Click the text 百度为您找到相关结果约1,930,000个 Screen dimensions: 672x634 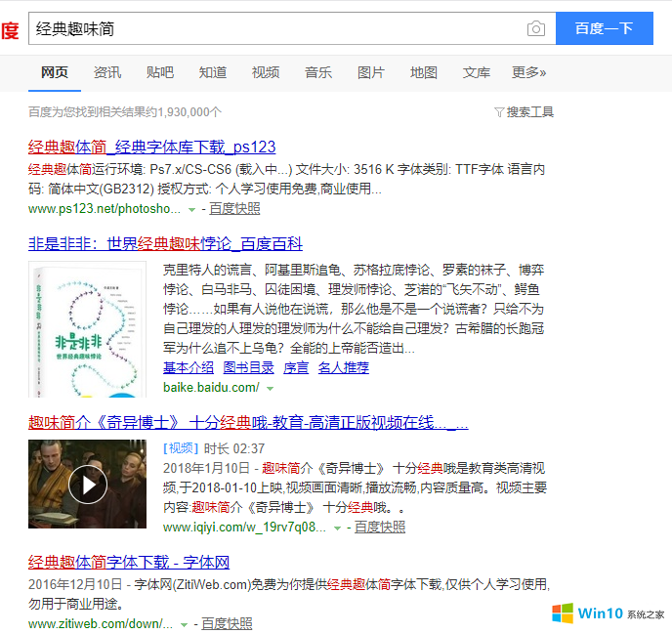pyautogui.click(x=125, y=112)
